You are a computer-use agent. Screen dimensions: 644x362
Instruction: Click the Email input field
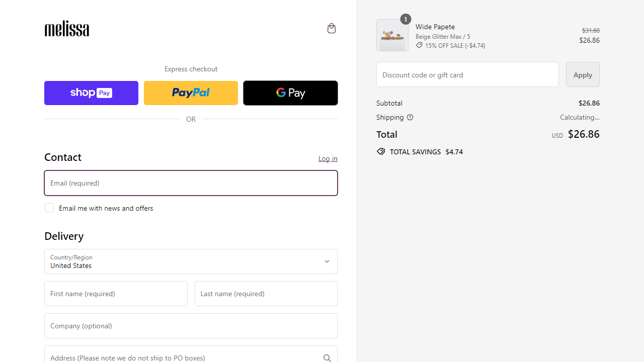(191, 183)
